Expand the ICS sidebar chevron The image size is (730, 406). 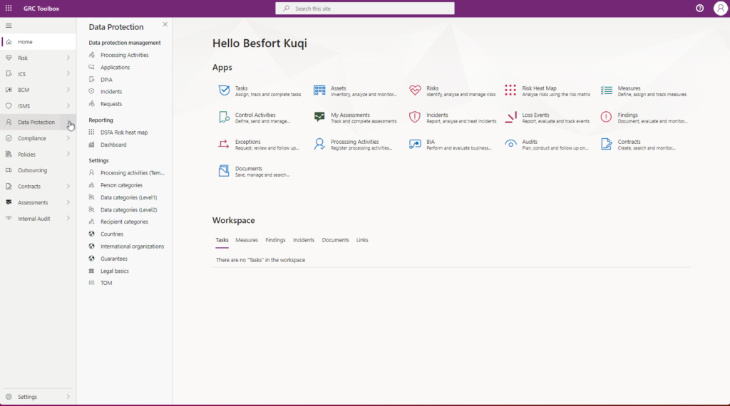coord(68,74)
